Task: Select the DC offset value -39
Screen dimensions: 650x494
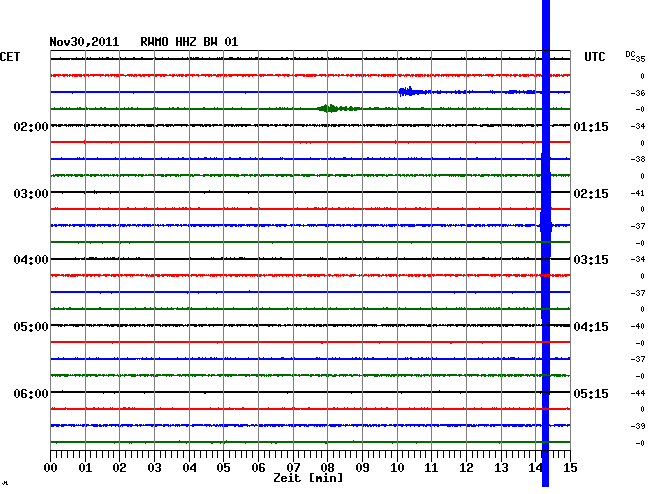Action: [638, 426]
